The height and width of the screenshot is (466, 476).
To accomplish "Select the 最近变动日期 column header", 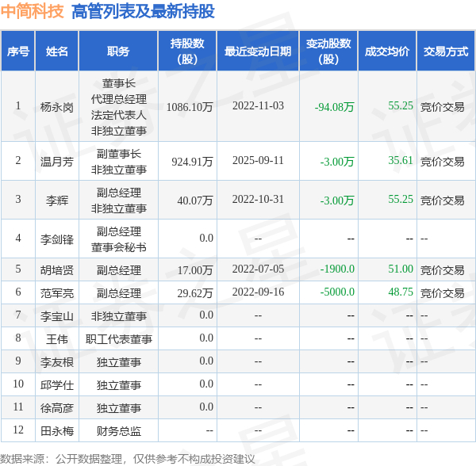I will 258,52.
